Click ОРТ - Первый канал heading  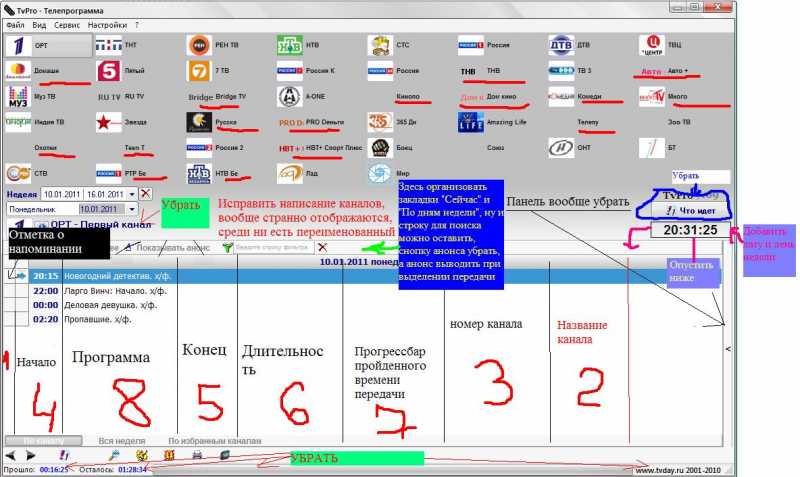click(101, 224)
